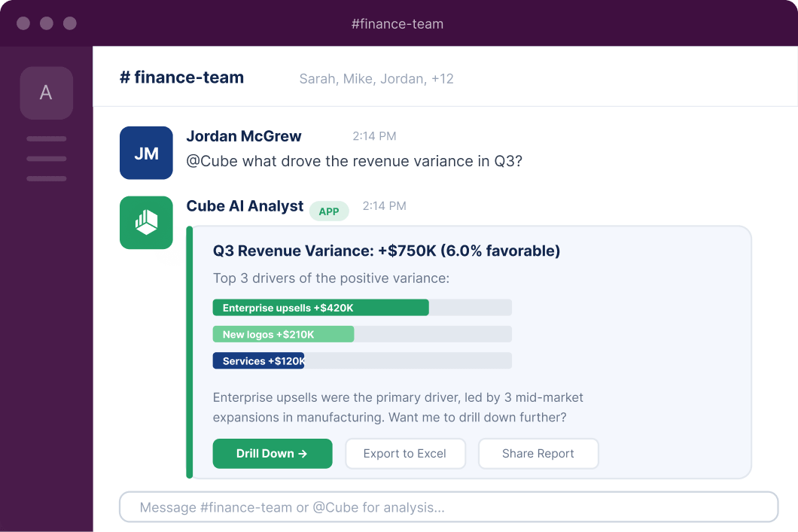Open the # finance-team channel header
Viewport: 798px width, 532px height.
181,78
